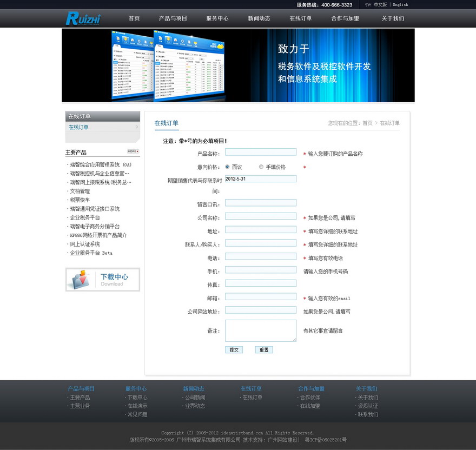
Task: Open the 税票快车 product link
Action: tap(80, 200)
